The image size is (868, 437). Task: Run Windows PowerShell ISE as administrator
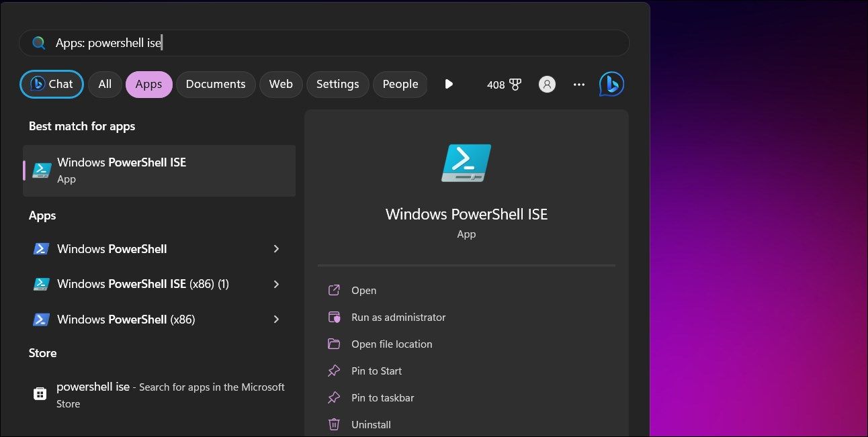tap(399, 317)
